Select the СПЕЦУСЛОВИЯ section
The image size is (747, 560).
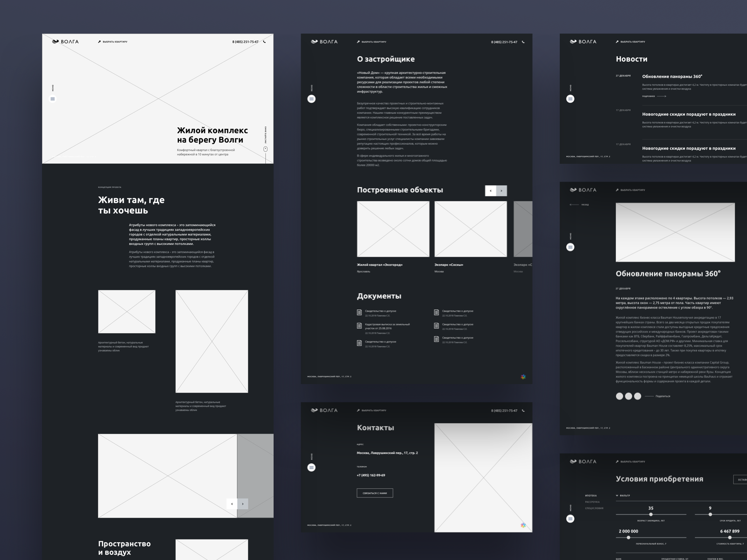[594, 508]
